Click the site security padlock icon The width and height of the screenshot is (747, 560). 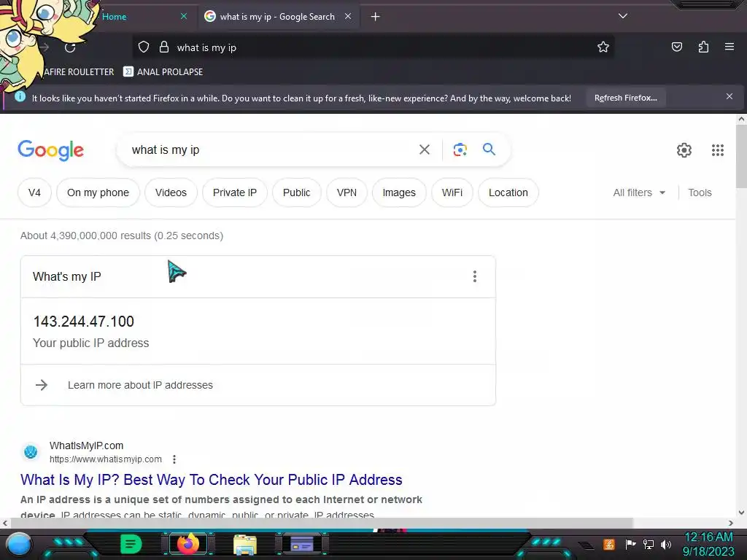click(x=164, y=47)
